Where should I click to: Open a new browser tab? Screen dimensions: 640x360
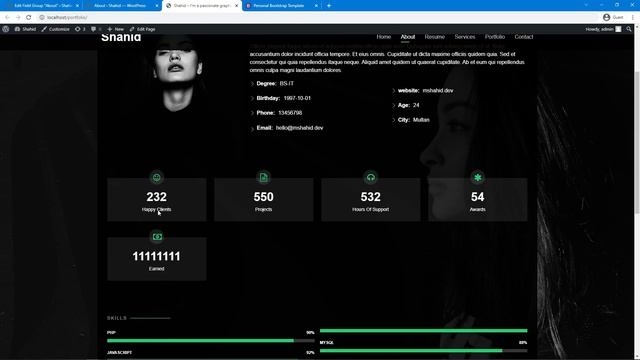pyautogui.click(x=329, y=6)
